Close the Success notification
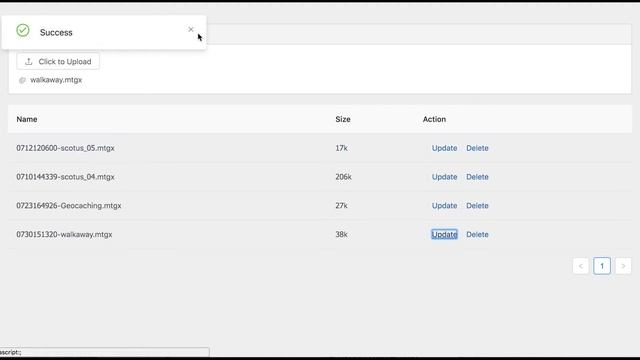Screen dimensions: 640x360 191,29
